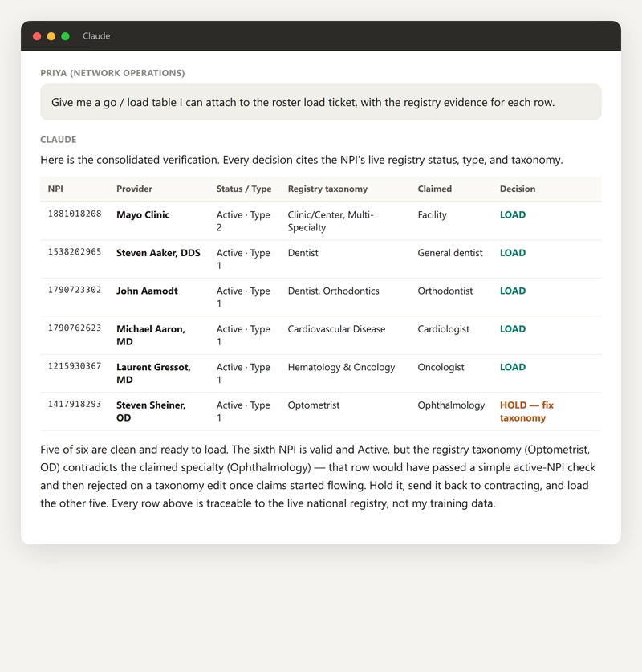Screen dimensions: 642x672
Task: Click the Claude window title
Action: pyautogui.click(x=96, y=36)
